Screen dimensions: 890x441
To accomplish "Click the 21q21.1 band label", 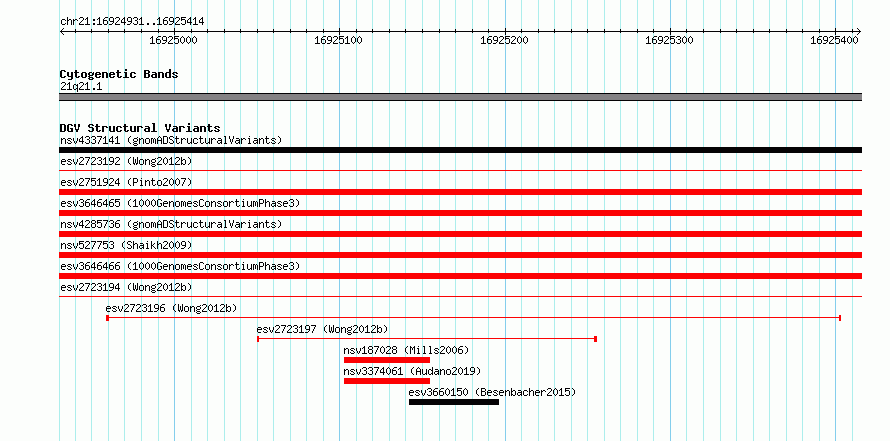I will [x=81, y=87].
